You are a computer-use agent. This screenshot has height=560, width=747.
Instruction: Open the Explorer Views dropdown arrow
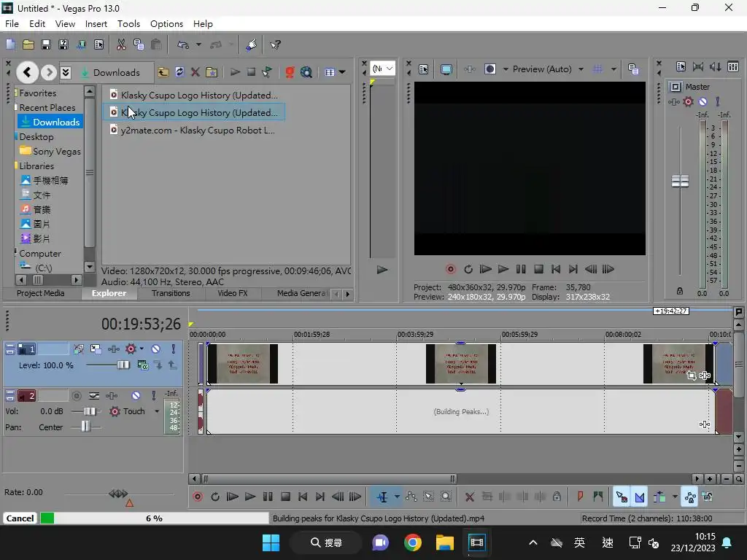[342, 72]
